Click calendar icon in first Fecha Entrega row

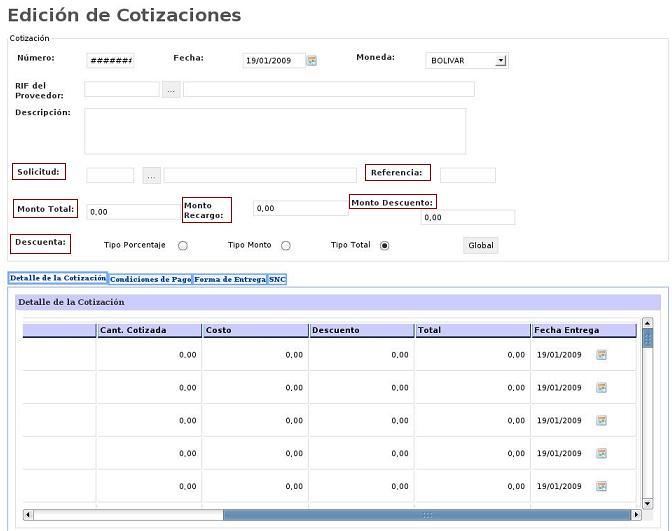(602, 355)
